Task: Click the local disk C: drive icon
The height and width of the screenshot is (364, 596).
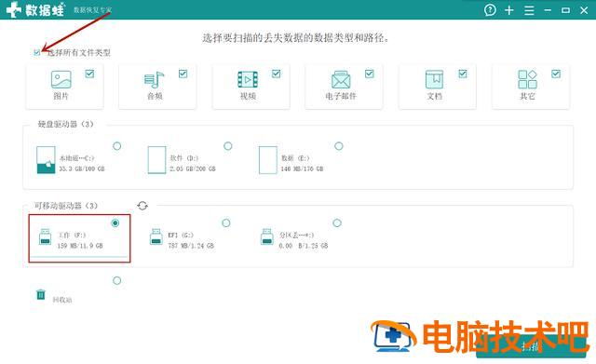Action: (x=46, y=159)
